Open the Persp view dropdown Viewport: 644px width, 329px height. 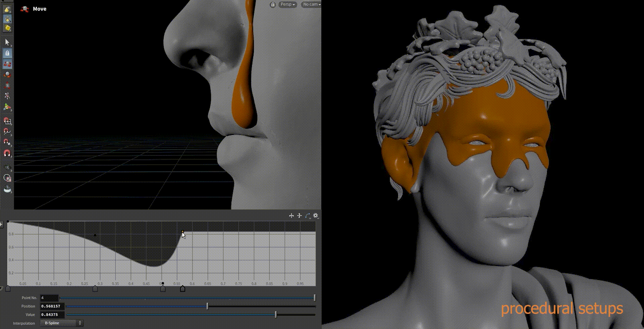[288, 5]
